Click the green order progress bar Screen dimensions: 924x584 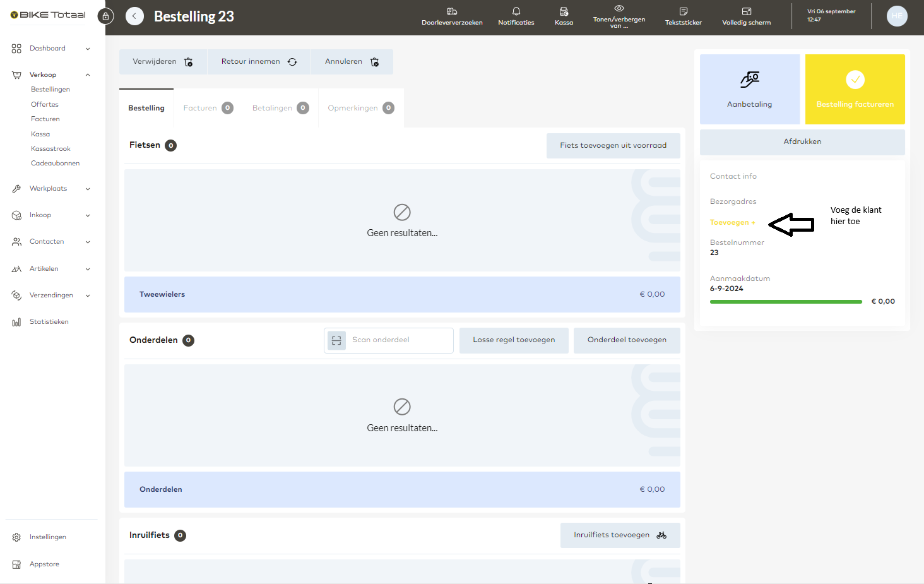pyautogui.click(x=786, y=302)
